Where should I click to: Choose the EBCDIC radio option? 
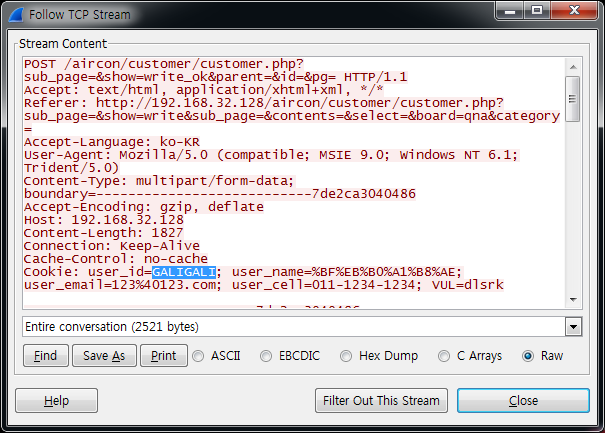tap(267, 356)
